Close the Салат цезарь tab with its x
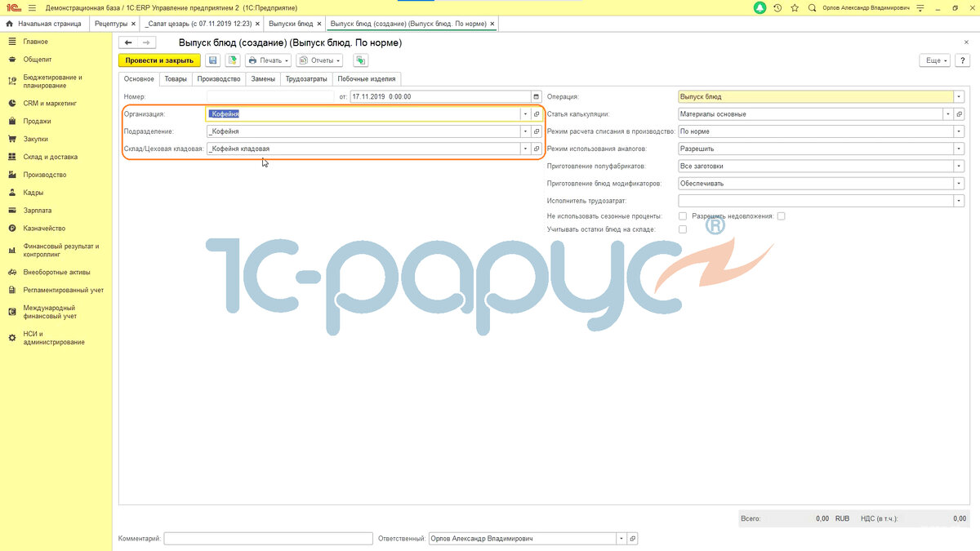The height and width of the screenshot is (551, 980). 258,24
